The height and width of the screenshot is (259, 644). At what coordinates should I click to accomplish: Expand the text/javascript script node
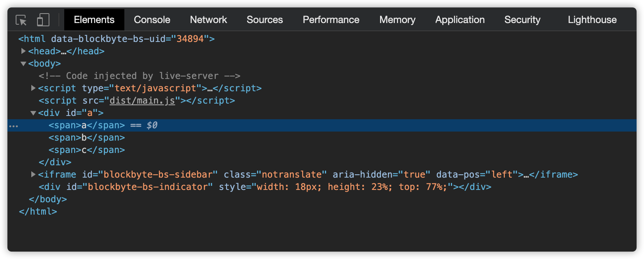(x=33, y=88)
